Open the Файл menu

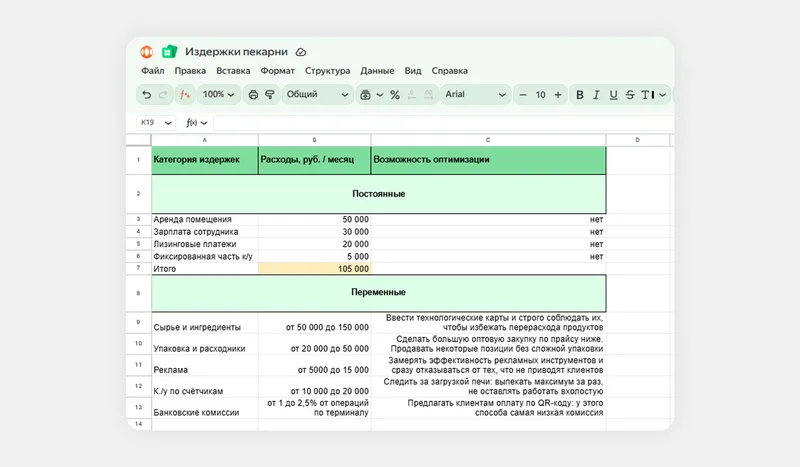coord(153,71)
